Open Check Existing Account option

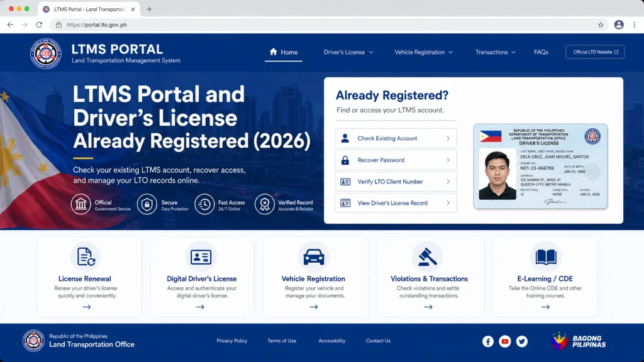point(396,138)
